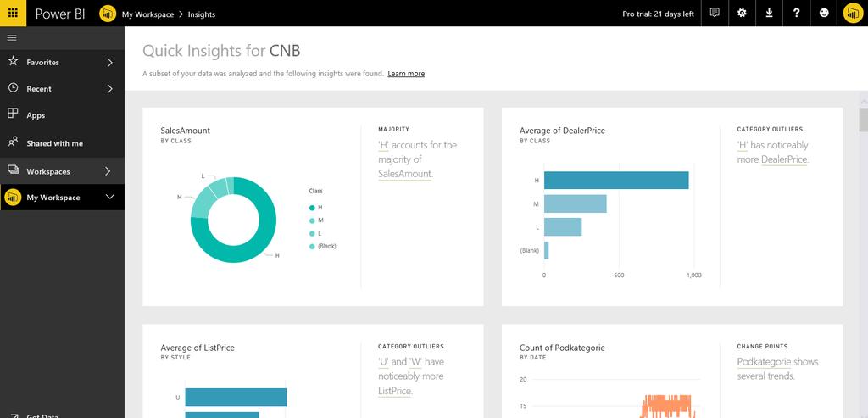This screenshot has width=868, height=418.
Task: Click the U bar in Average of ListPrice
Action: click(236, 398)
